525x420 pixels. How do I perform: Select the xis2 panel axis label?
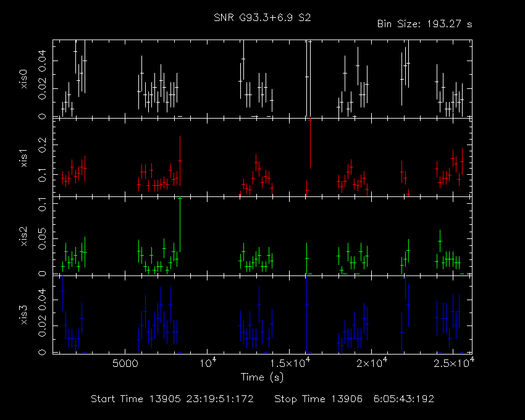(x=23, y=237)
